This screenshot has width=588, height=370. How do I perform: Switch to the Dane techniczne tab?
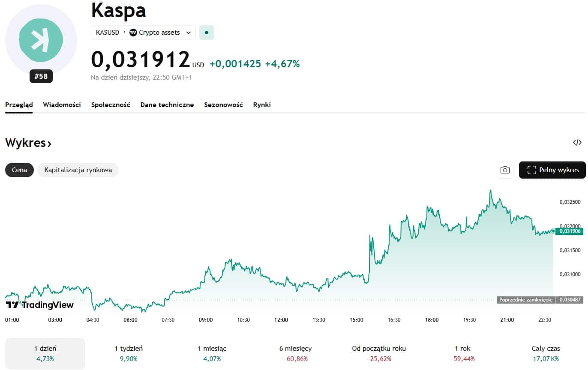[167, 104]
